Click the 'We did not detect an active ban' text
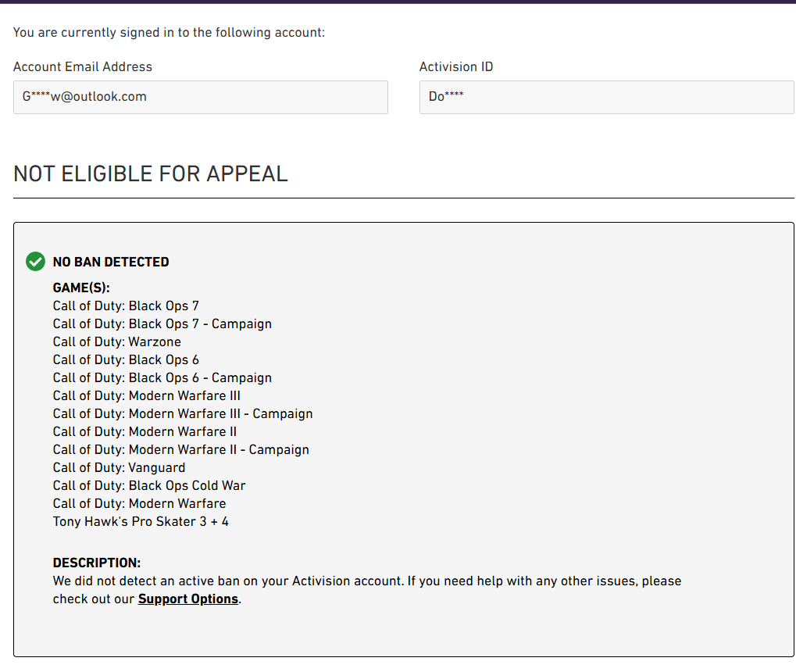This screenshot has width=796, height=672. coord(367,590)
